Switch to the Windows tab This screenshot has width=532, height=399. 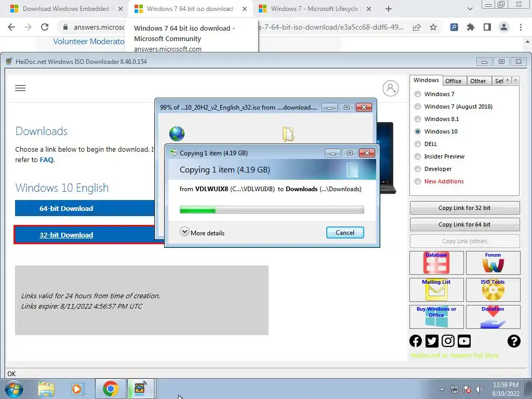click(x=426, y=80)
